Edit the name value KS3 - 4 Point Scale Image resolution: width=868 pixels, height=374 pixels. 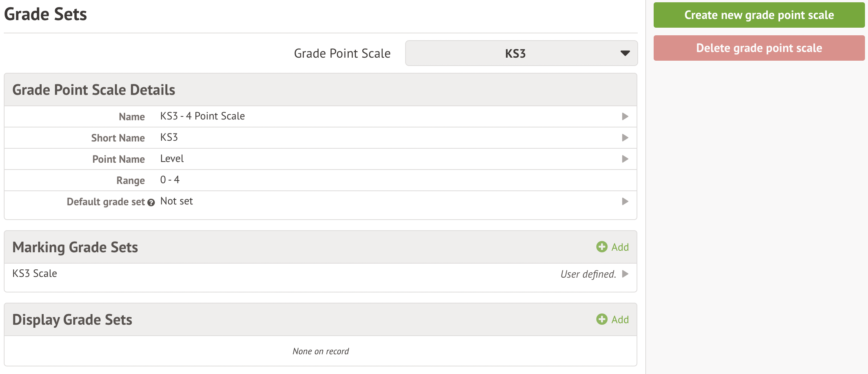coord(203,116)
